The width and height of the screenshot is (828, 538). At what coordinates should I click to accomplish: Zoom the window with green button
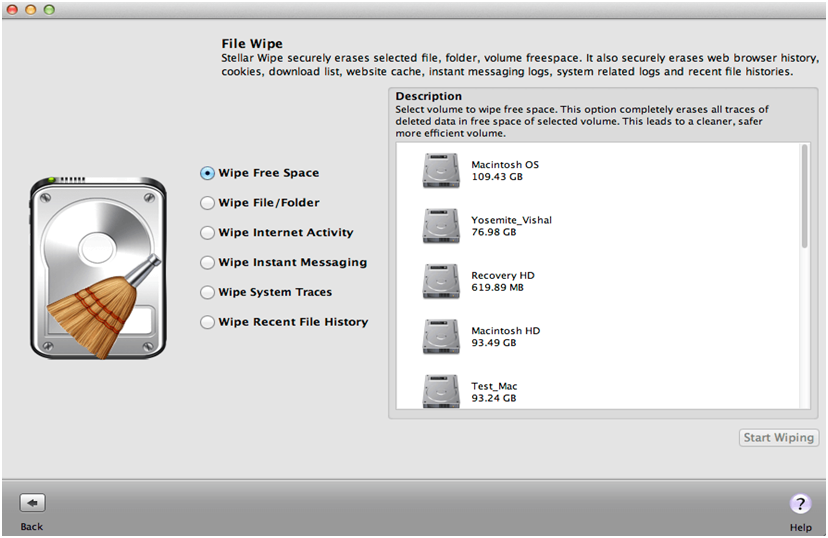49,10
